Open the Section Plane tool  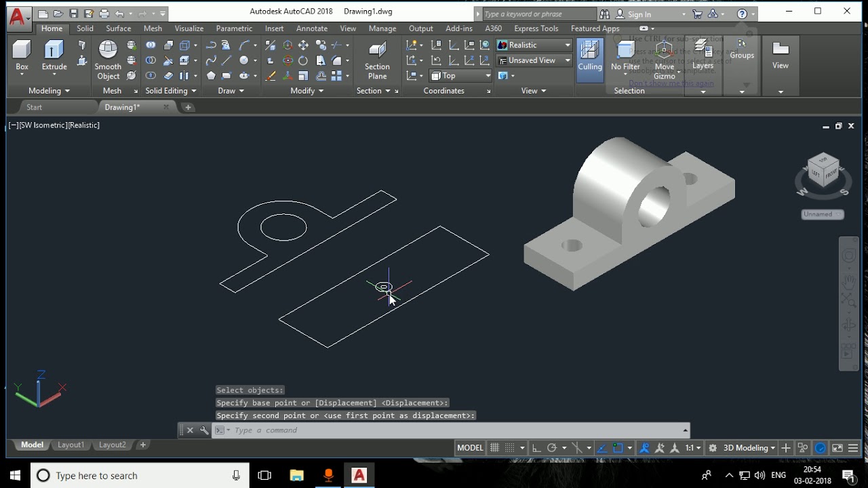[377, 60]
